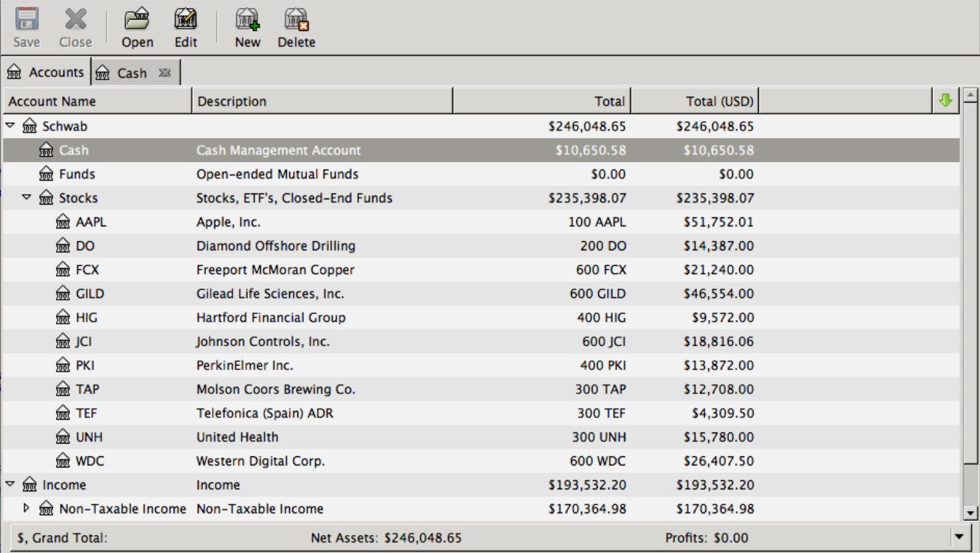Click the bank icon beside FCX

coord(63,270)
